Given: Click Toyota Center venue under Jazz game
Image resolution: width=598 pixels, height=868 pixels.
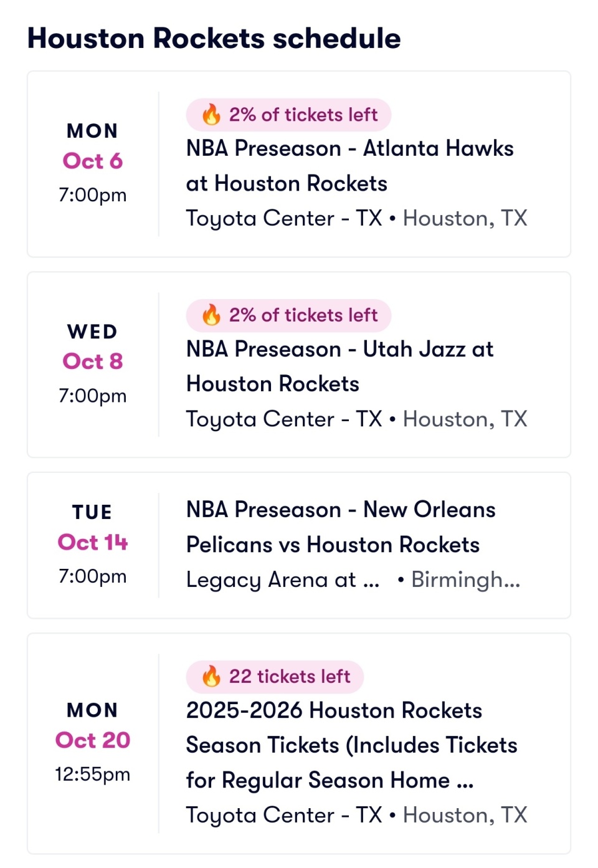Looking at the screenshot, I should coord(284,419).
